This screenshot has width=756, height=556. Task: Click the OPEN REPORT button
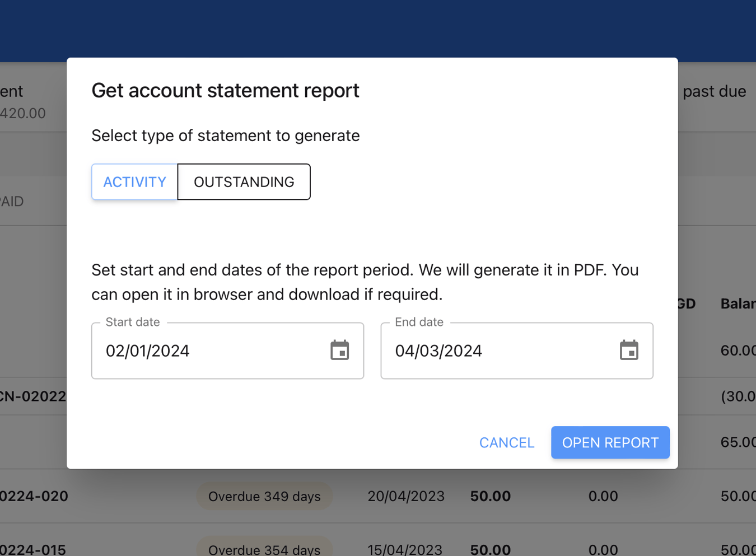click(610, 442)
